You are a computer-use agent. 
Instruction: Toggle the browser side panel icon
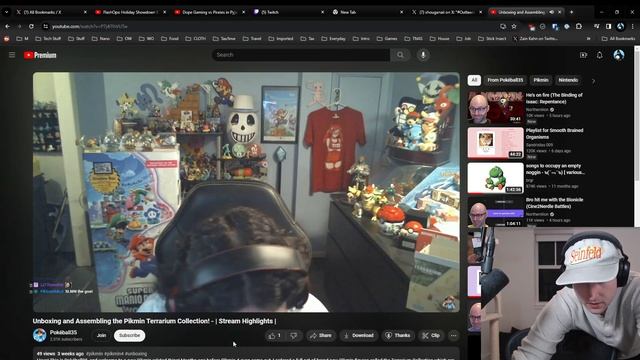tap(609, 26)
